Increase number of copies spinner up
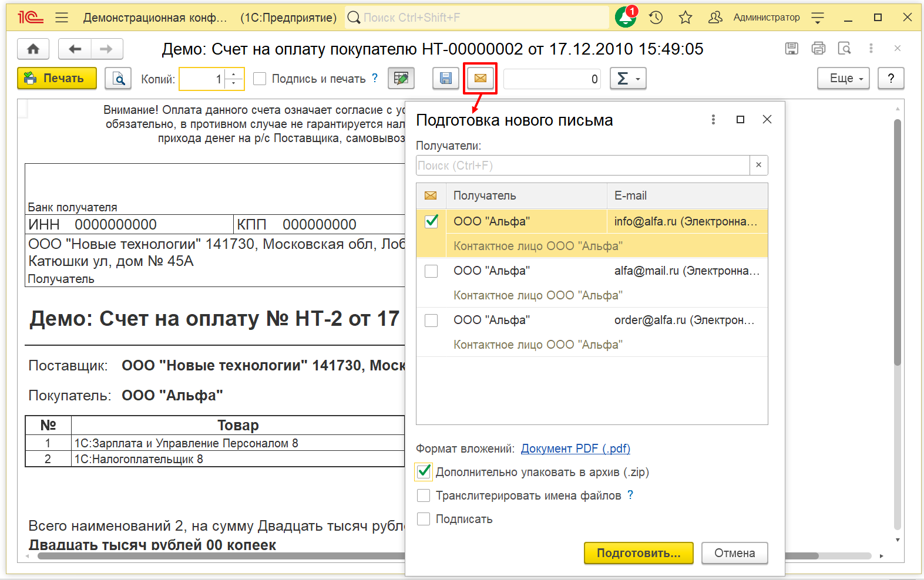Screen dimensions: 924x580 click(234, 73)
